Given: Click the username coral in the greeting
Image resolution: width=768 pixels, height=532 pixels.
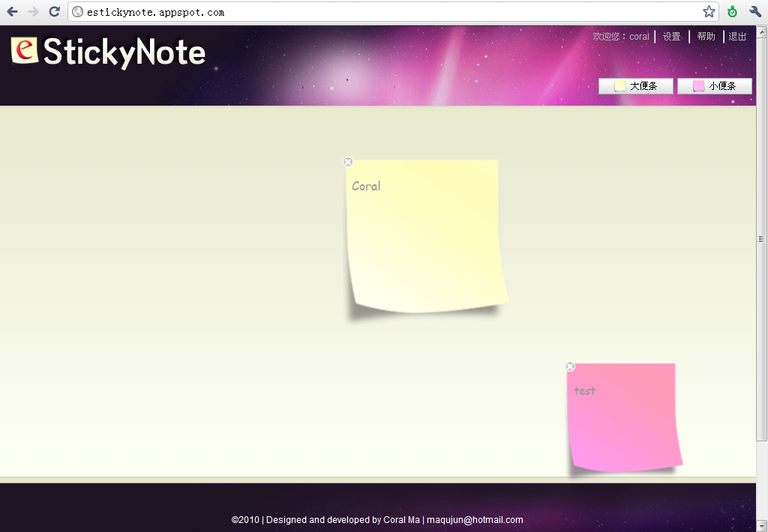Looking at the screenshot, I should pos(639,37).
